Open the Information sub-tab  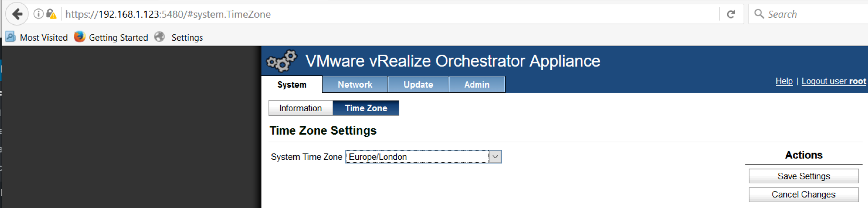tap(301, 108)
